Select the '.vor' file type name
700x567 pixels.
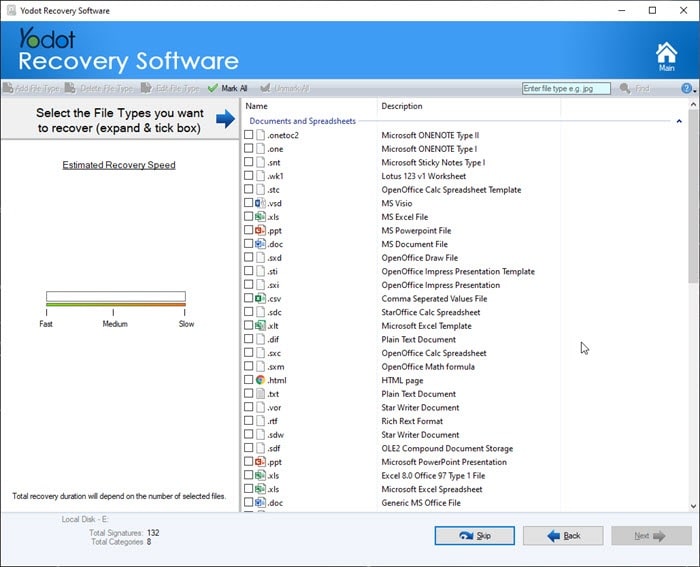point(274,408)
